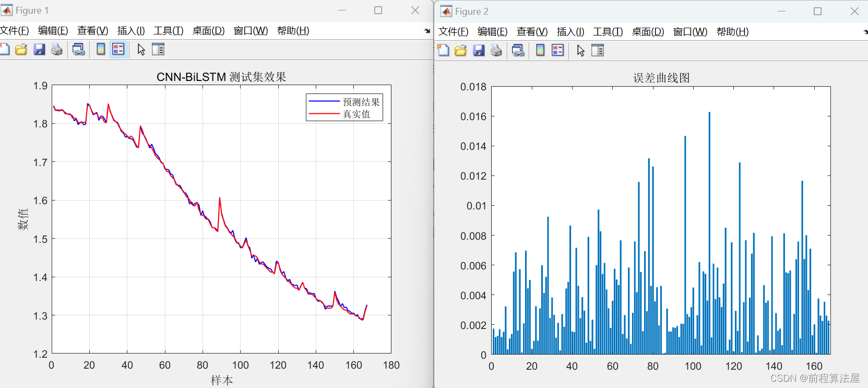Open 窗口(W) menu in Figure 1
This screenshot has width=868, height=388.
coord(251,31)
